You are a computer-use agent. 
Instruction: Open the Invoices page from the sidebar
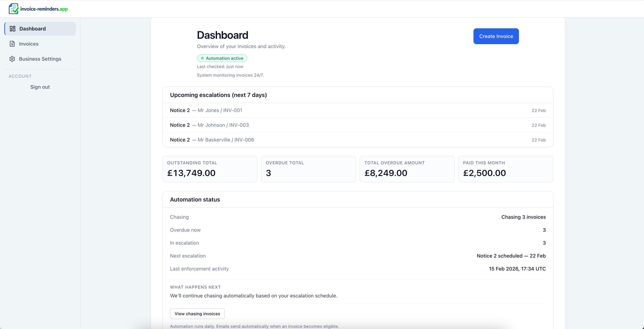coord(29,44)
